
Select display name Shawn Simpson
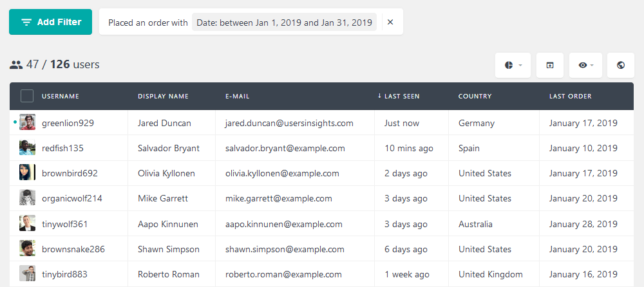[x=169, y=249]
